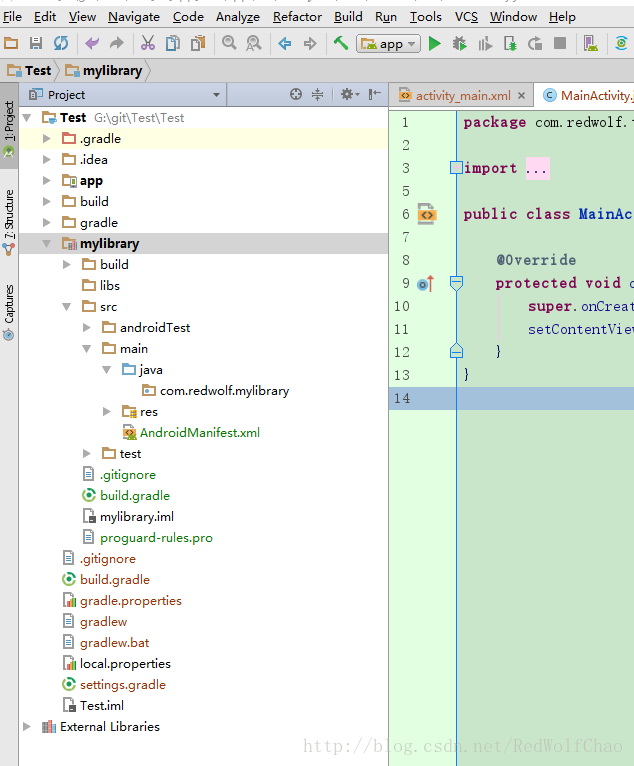Collapse the main folder
Image resolution: width=634 pixels, height=766 pixels.
tap(86, 349)
